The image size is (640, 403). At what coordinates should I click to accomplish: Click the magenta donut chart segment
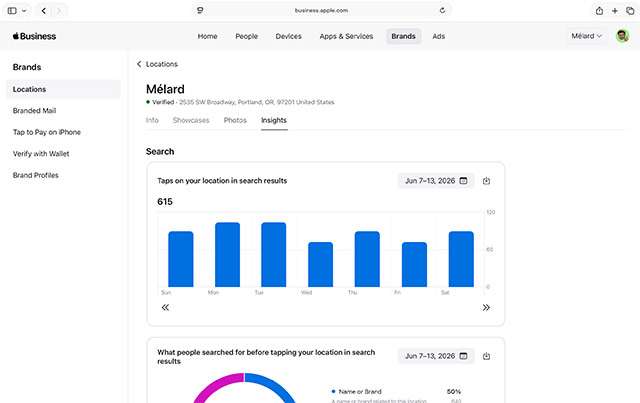[x=214, y=386]
